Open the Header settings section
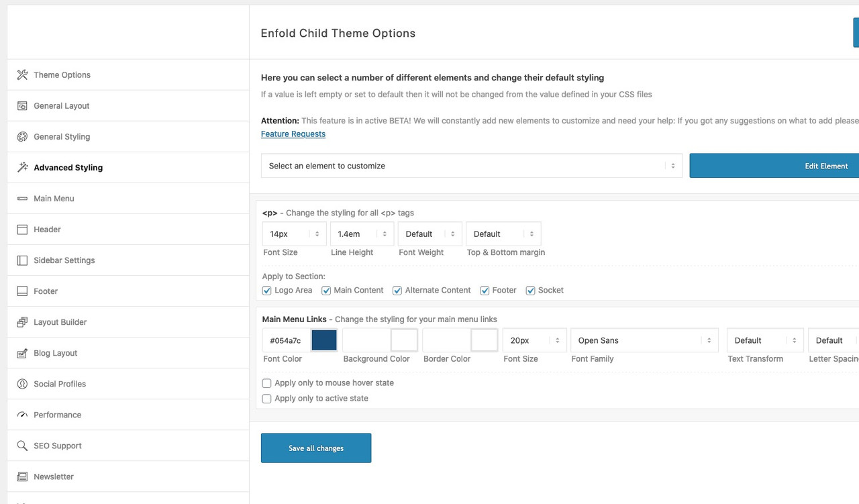 point(128,229)
